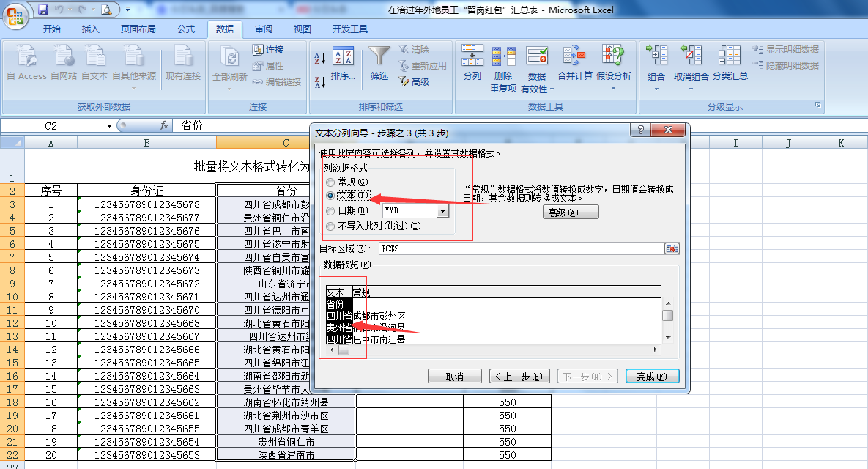
Task: Click Group (组合) icon
Action: point(656,56)
